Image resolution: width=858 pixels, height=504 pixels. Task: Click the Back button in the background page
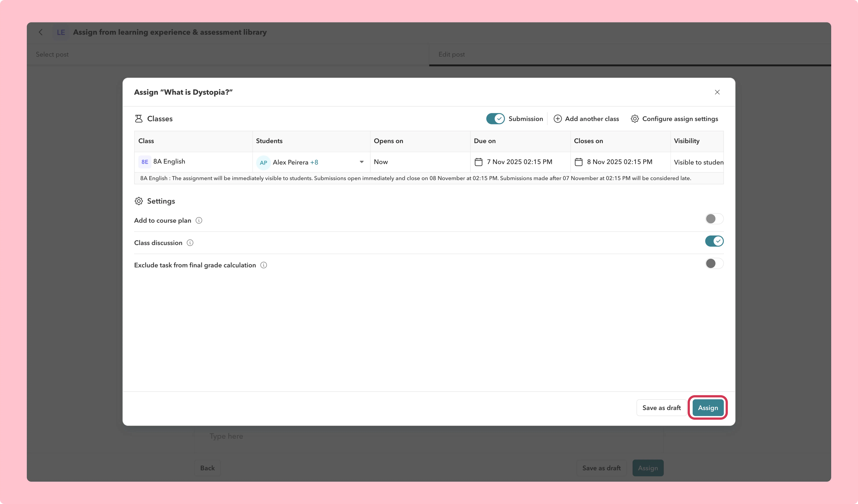click(207, 468)
